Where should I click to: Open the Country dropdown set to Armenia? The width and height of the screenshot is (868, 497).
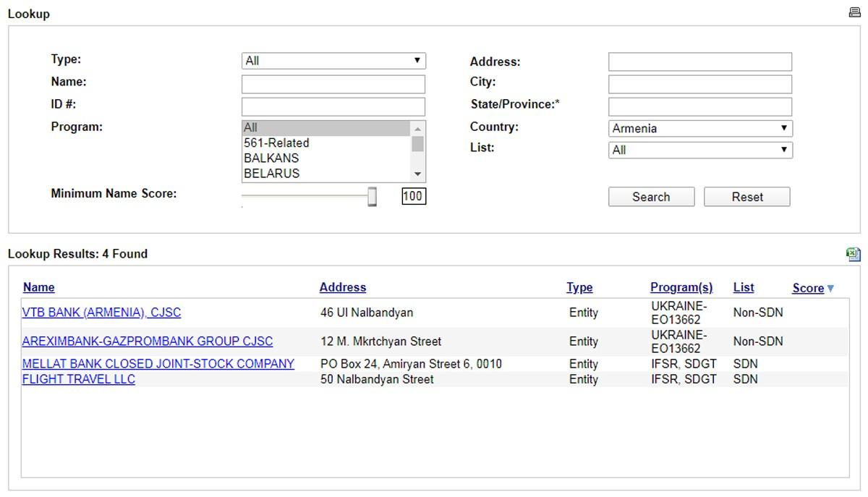(700, 129)
